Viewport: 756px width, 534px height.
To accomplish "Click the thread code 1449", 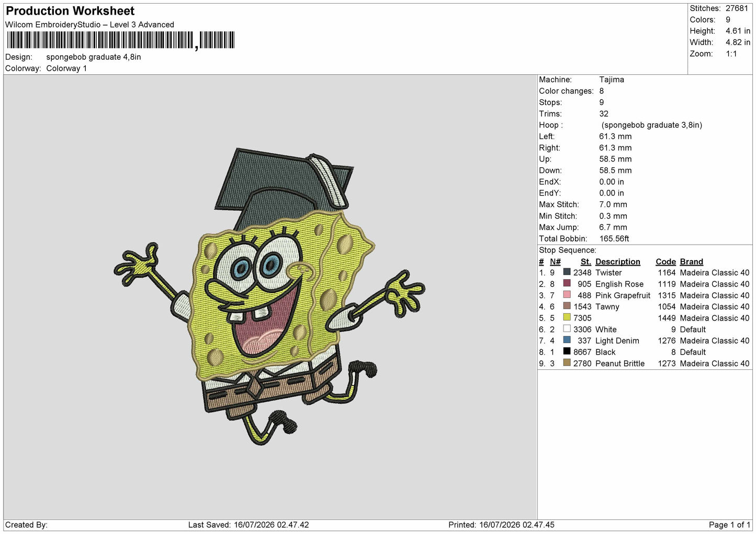I will click(x=667, y=318).
